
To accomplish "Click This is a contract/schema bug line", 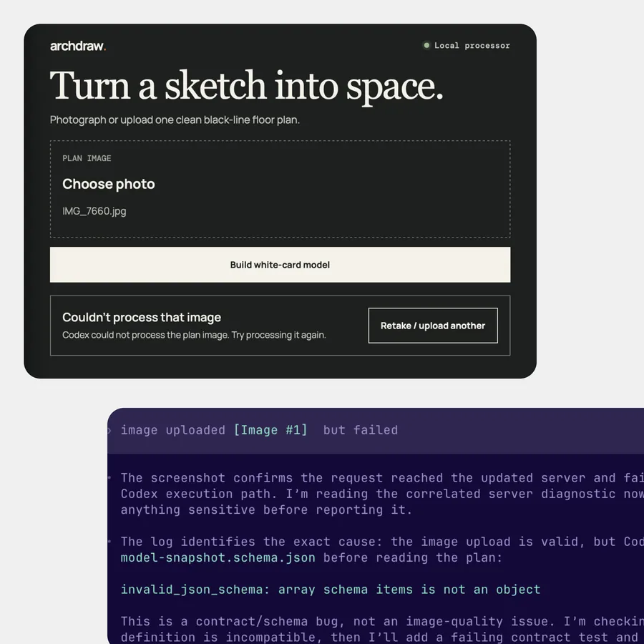I will [x=382, y=621].
